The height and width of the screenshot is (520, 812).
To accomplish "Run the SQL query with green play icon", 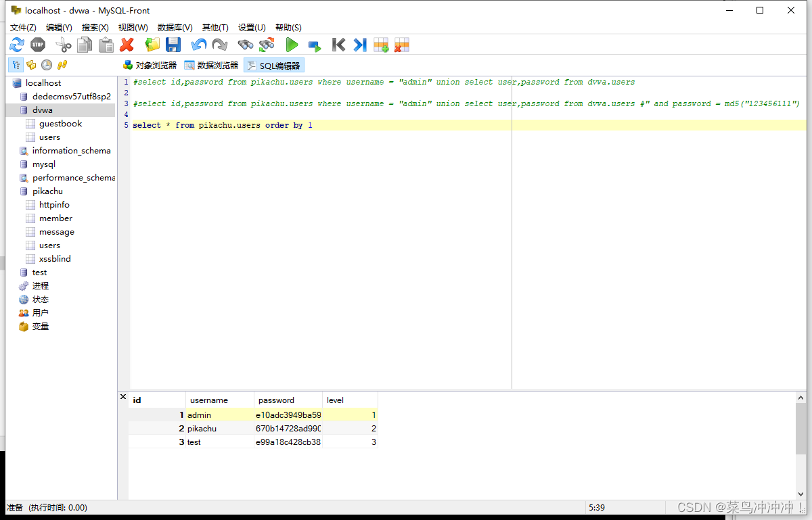I will click(292, 44).
